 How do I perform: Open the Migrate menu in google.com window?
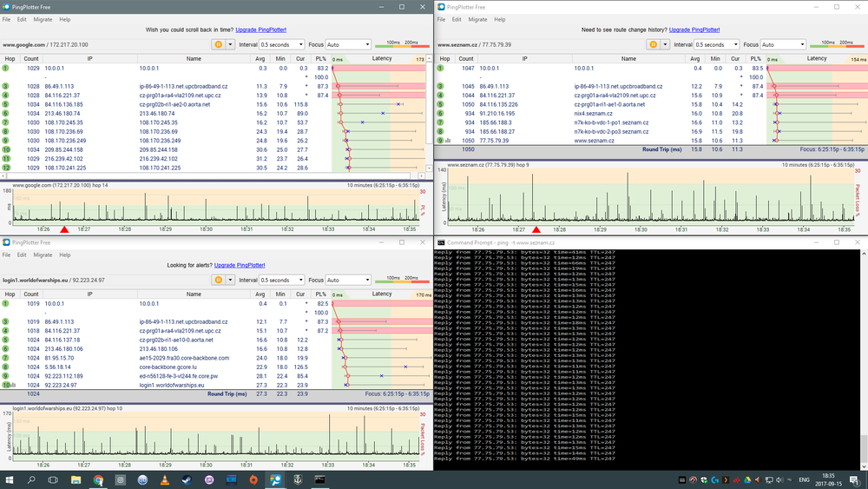pyautogui.click(x=43, y=19)
